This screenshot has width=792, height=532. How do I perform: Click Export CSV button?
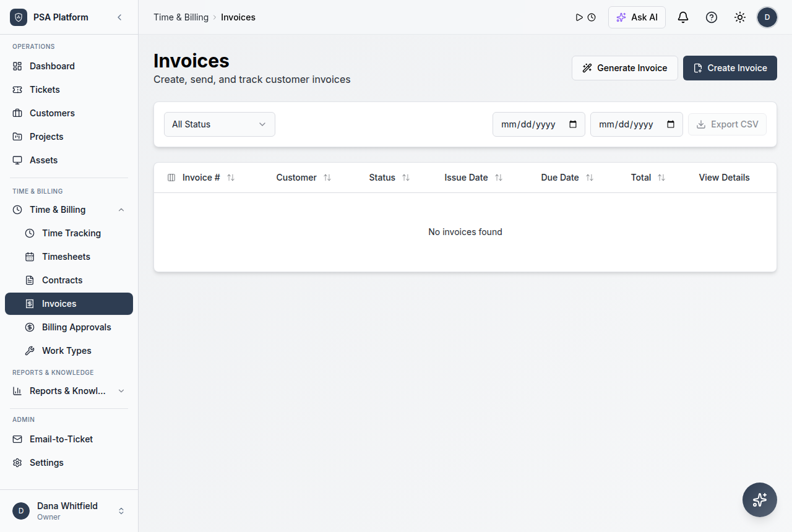pos(728,124)
